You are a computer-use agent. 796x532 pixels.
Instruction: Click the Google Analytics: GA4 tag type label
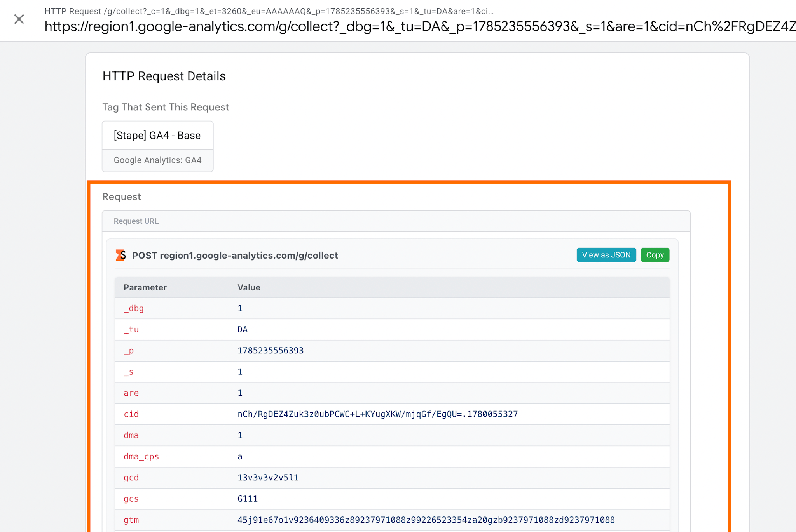(x=157, y=160)
